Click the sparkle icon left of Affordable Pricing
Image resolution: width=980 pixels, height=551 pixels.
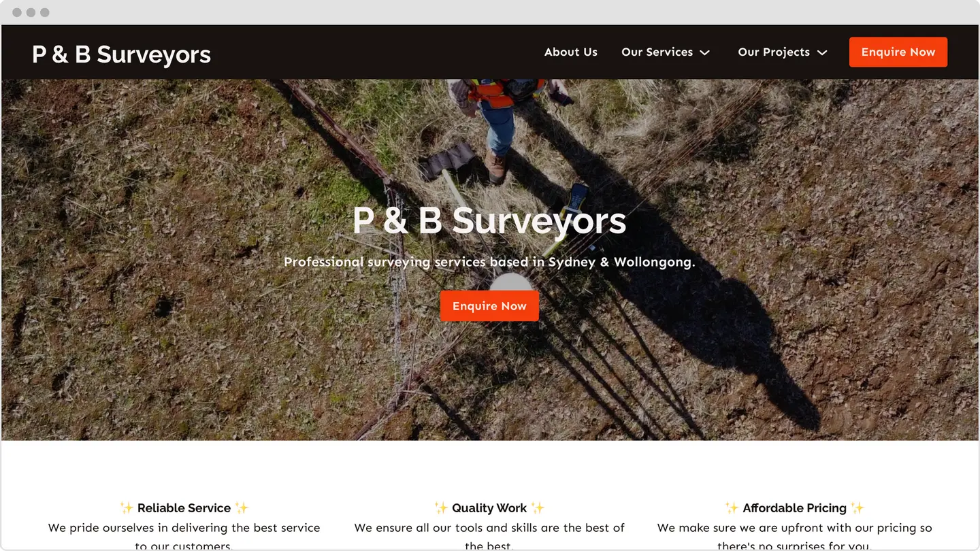click(732, 508)
